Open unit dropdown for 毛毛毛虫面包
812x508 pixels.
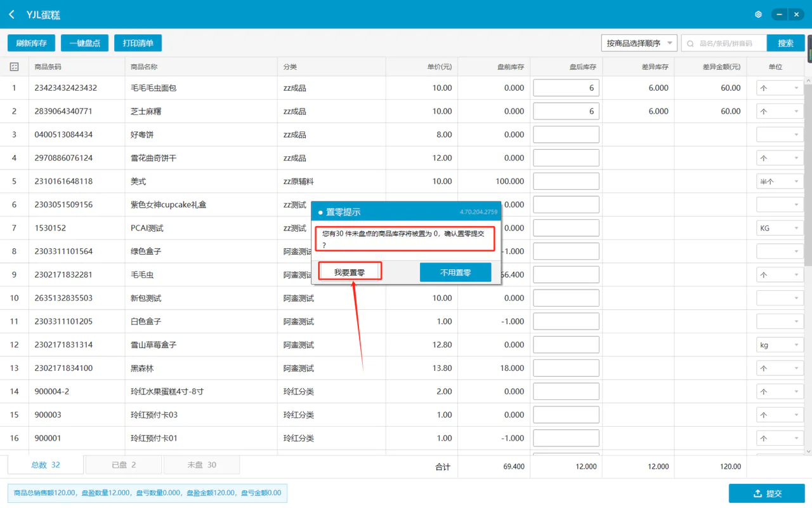pos(780,88)
